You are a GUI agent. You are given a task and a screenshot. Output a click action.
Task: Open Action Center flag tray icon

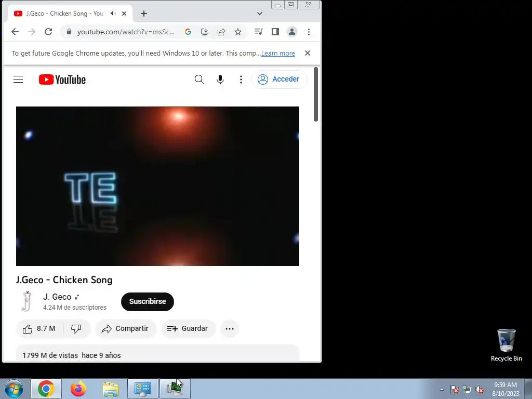[455, 389]
